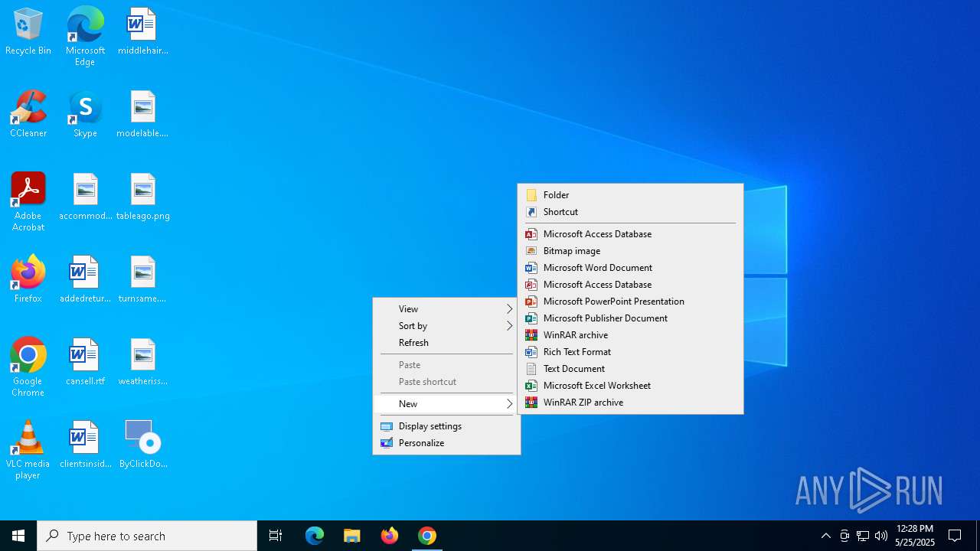The height and width of the screenshot is (551, 980).
Task: Create a new WinRAR archive
Action: (630, 335)
